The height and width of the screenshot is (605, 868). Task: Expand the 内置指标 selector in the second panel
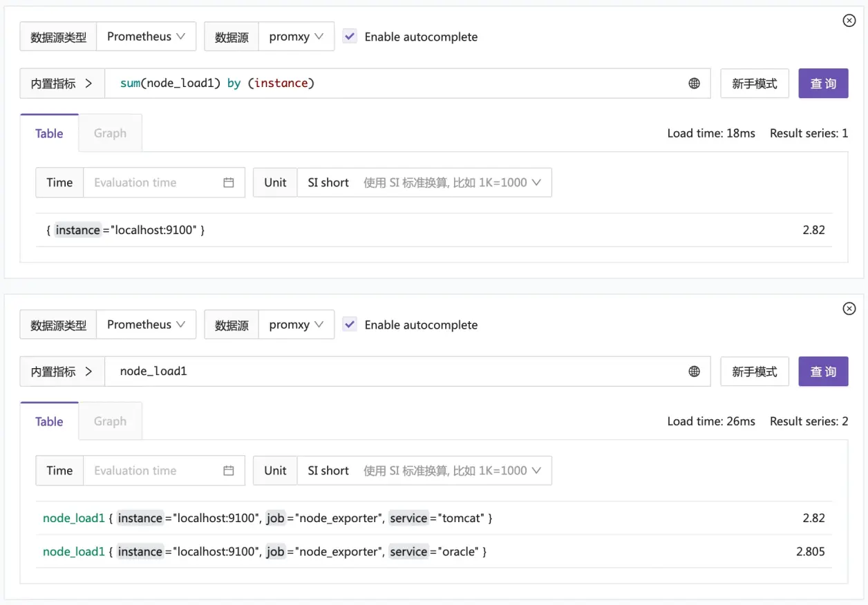coord(62,372)
